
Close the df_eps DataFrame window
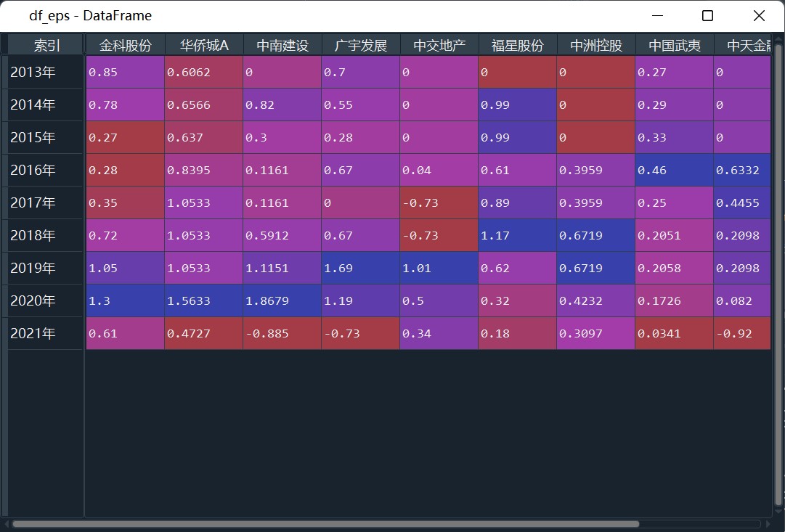click(759, 16)
